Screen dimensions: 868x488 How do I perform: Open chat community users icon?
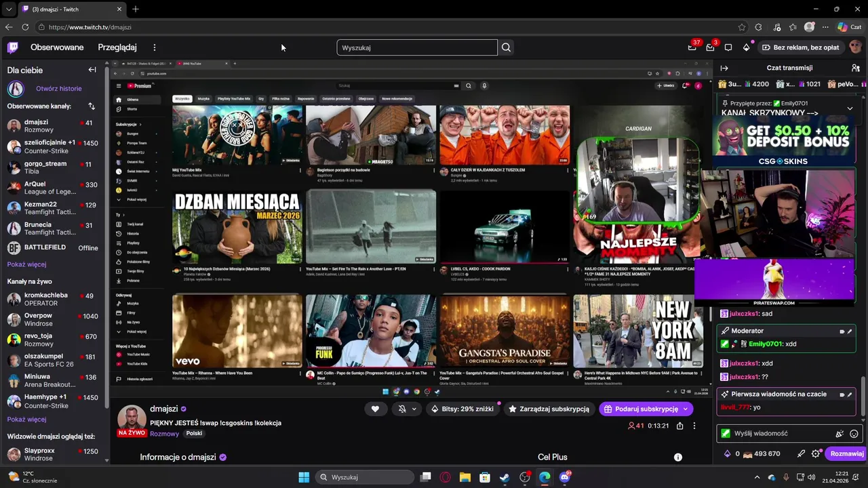click(855, 68)
